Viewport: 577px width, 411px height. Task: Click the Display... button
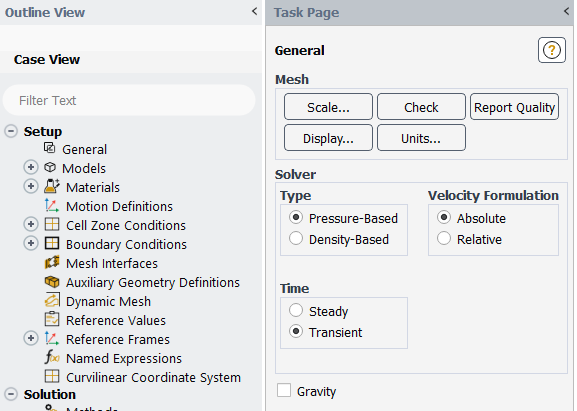[328, 138]
